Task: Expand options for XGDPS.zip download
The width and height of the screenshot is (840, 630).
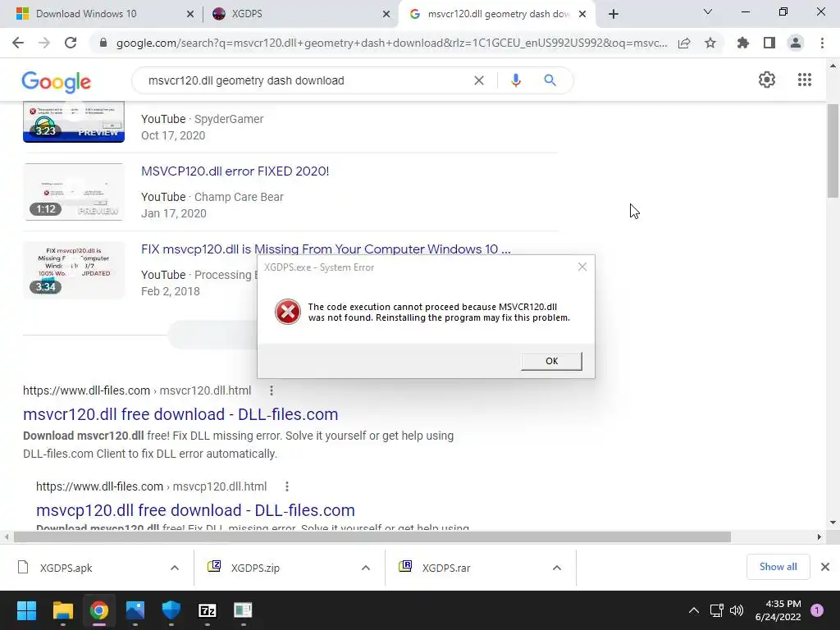Action: tap(366, 568)
